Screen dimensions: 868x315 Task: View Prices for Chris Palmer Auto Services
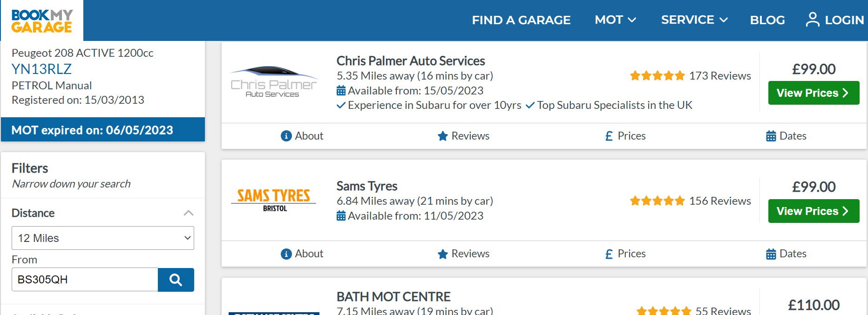(814, 93)
